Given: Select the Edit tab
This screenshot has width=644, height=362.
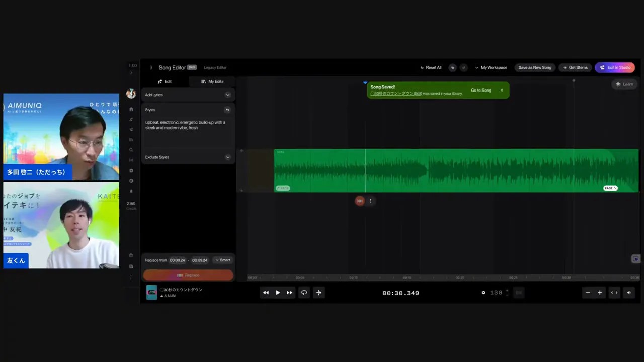Looking at the screenshot, I should [x=165, y=81].
